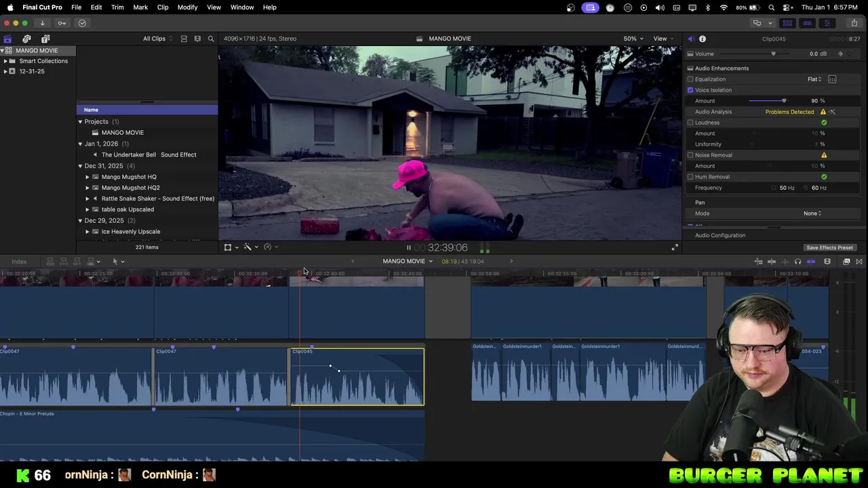Open the Trim menu
Screen dimensions: 868x488
coord(117,7)
